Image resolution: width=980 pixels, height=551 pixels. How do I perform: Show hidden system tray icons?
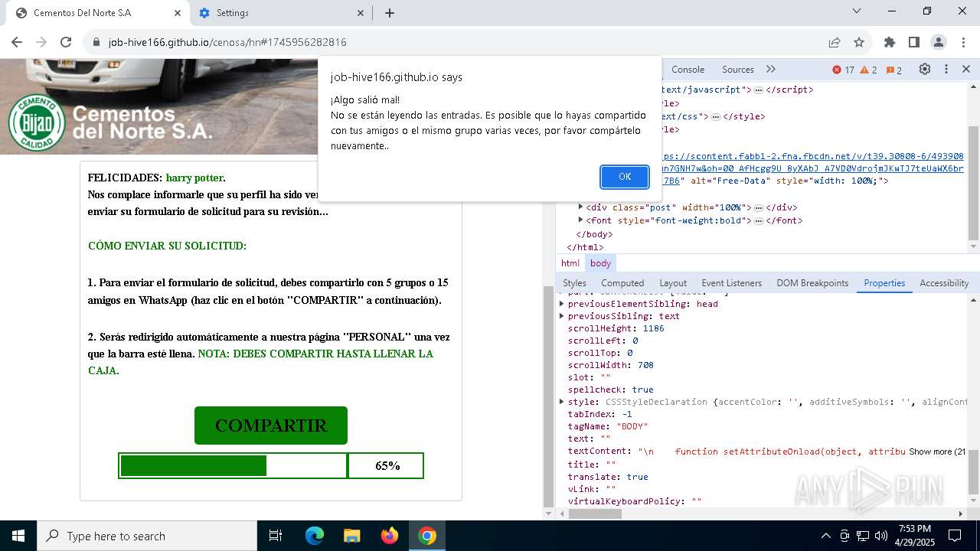826,536
